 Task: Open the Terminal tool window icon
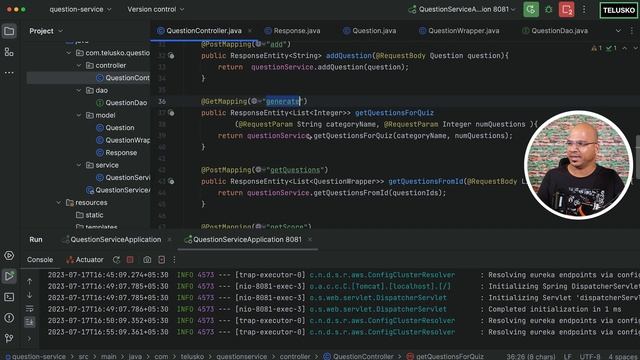[9, 297]
